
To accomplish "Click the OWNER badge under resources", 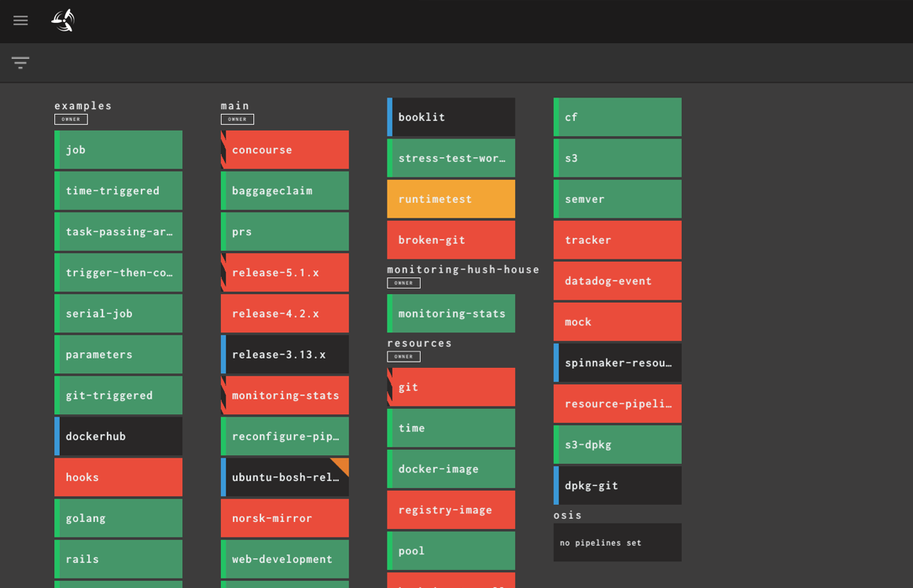I will click(403, 356).
